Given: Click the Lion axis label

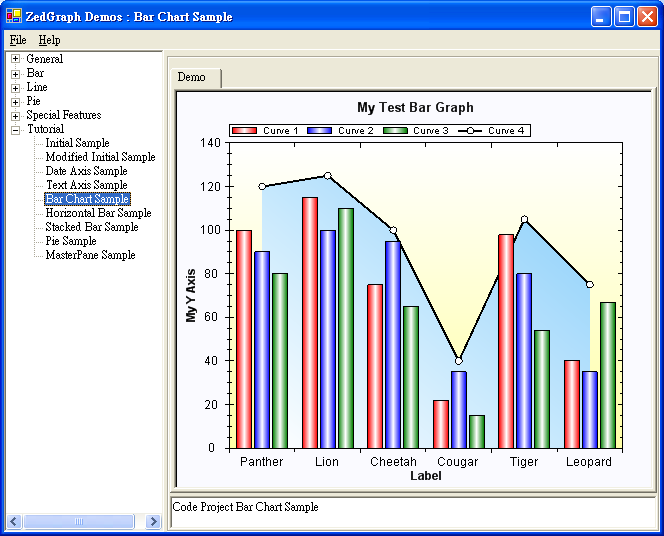Looking at the screenshot, I should [x=326, y=461].
